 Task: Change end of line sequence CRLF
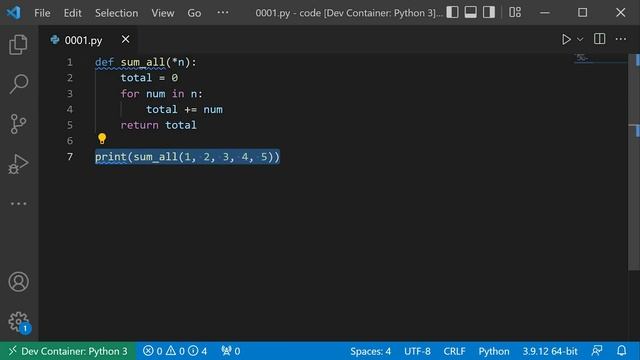(454, 351)
